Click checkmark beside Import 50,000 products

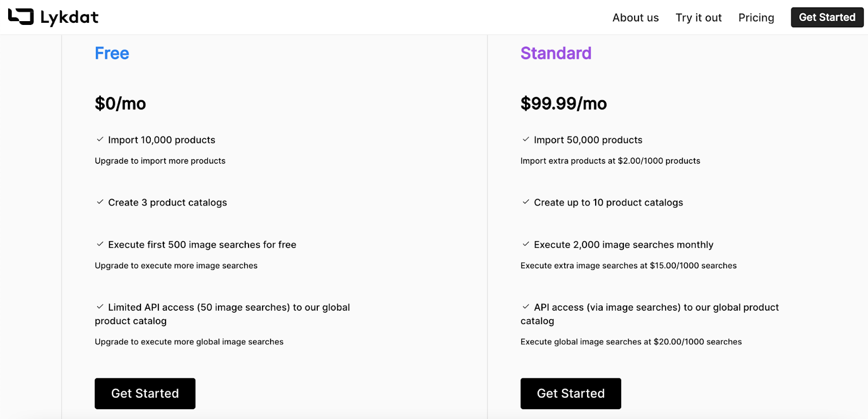526,139
